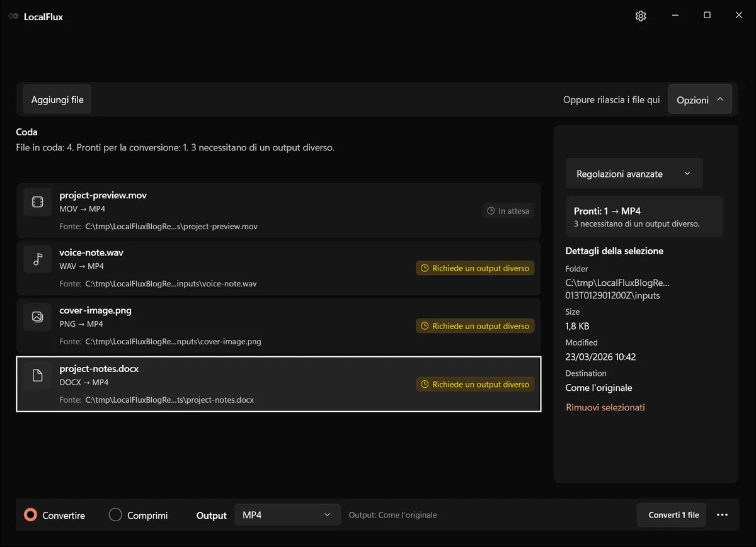
Task: Click the source path of project-preview.mov
Action: 171,226
